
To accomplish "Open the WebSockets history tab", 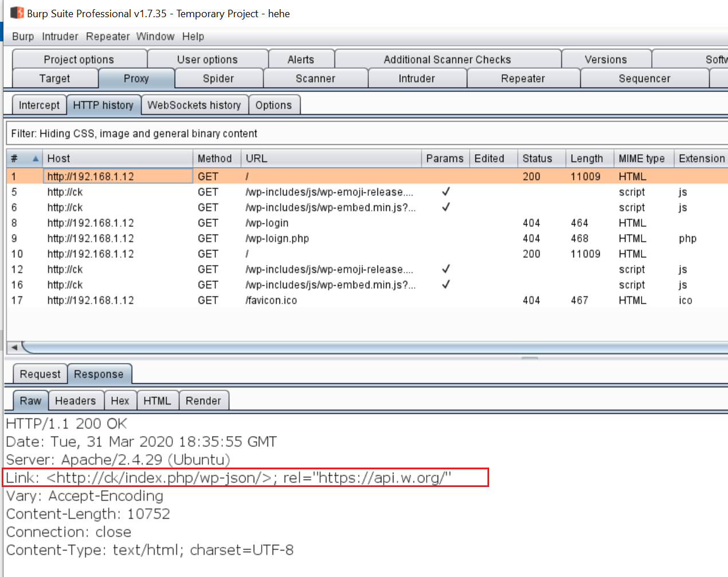I will point(194,105).
